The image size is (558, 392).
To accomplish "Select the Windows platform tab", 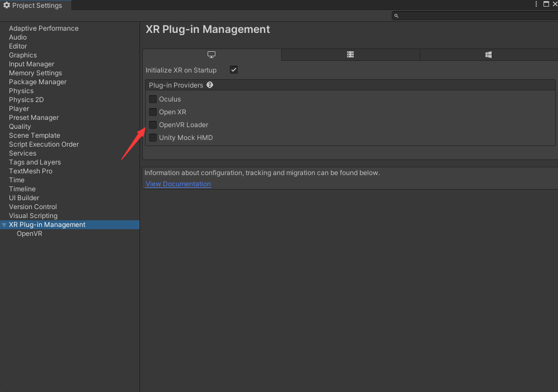I will (x=489, y=55).
